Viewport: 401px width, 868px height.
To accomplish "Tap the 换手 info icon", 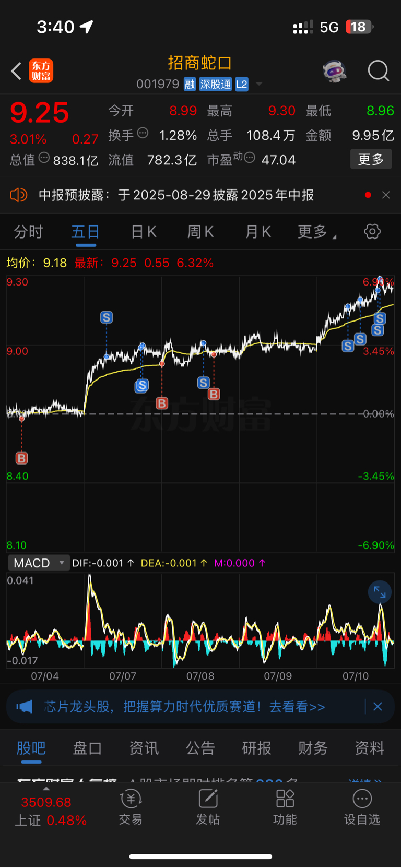I will coord(143,133).
